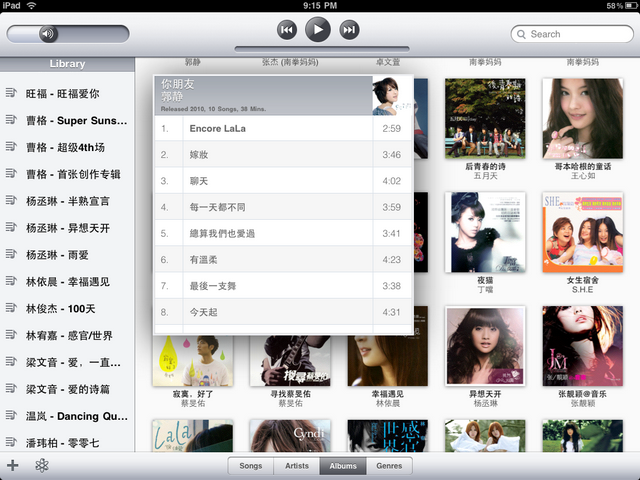Click playlist icon beside 潘玮柏 - 零零七
The image size is (640, 480).
[11, 442]
